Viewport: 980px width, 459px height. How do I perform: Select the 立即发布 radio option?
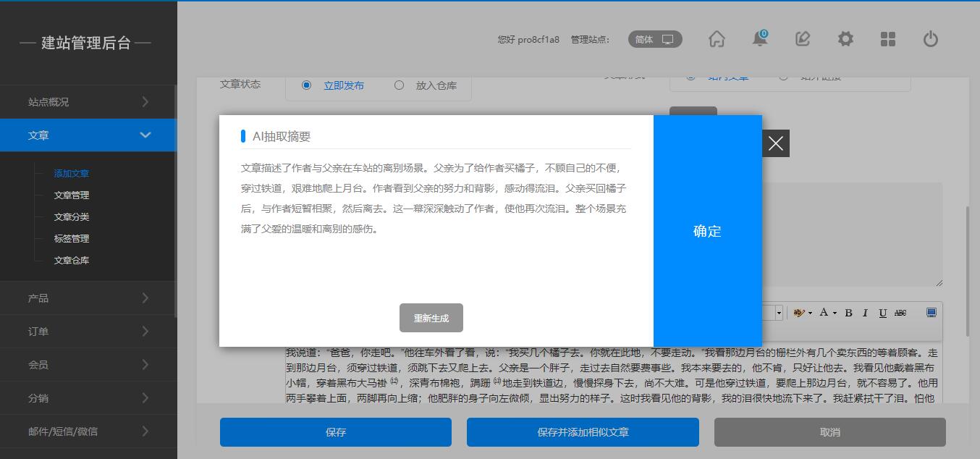coord(306,85)
